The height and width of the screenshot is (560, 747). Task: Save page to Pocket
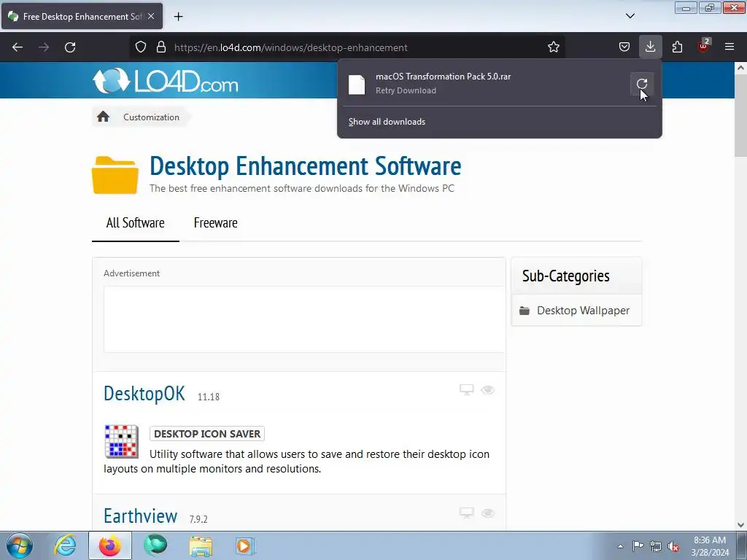[x=624, y=47]
